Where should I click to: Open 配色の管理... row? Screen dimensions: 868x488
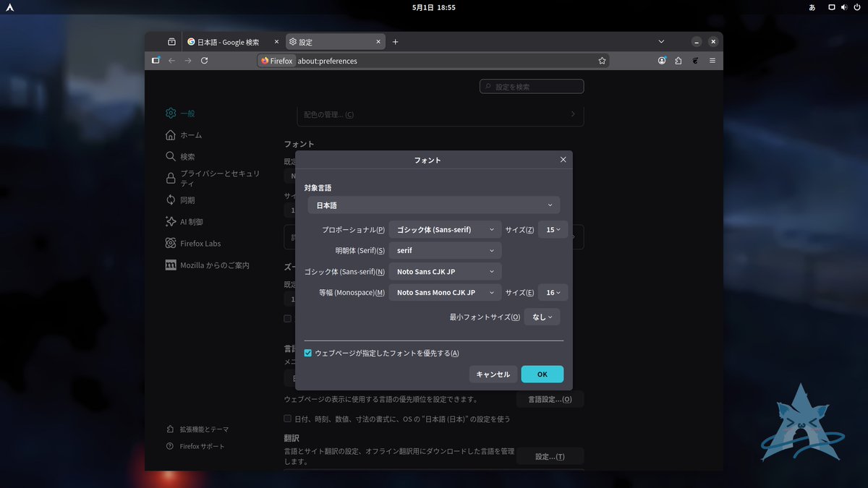tap(440, 114)
